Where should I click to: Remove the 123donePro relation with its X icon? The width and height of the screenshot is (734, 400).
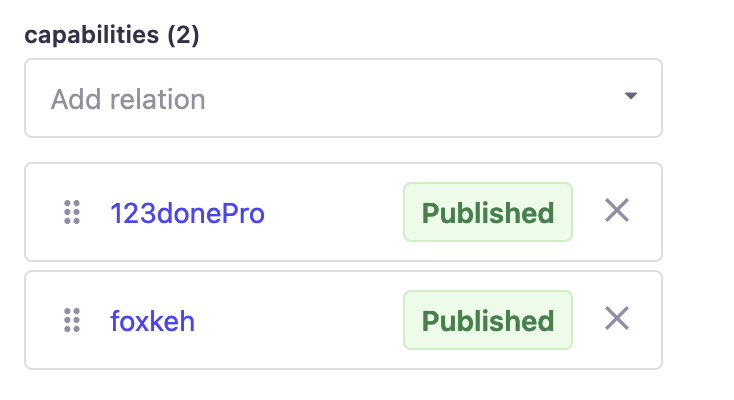tap(617, 210)
